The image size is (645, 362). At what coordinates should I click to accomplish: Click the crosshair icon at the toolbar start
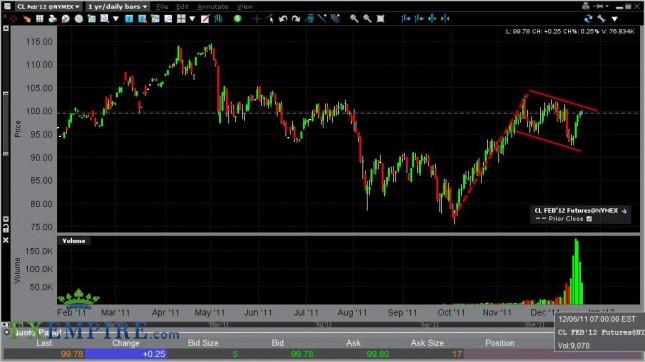click(x=14, y=19)
